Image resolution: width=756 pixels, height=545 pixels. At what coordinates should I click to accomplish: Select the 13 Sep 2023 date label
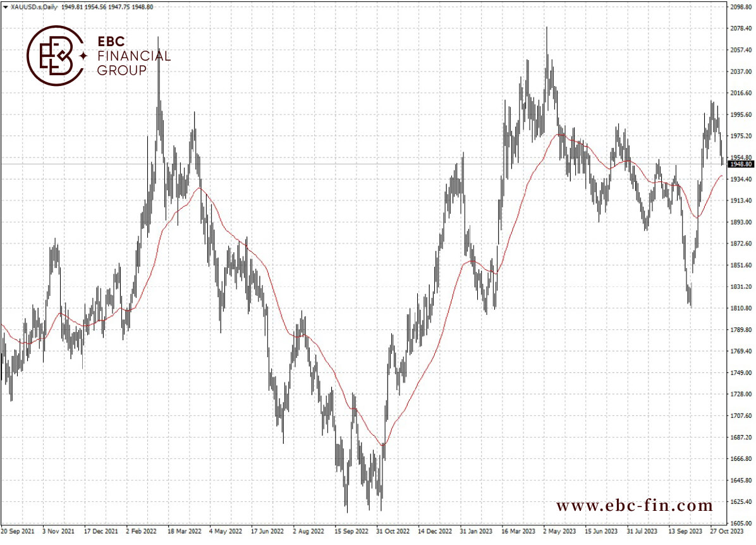pyautogui.click(x=685, y=532)
